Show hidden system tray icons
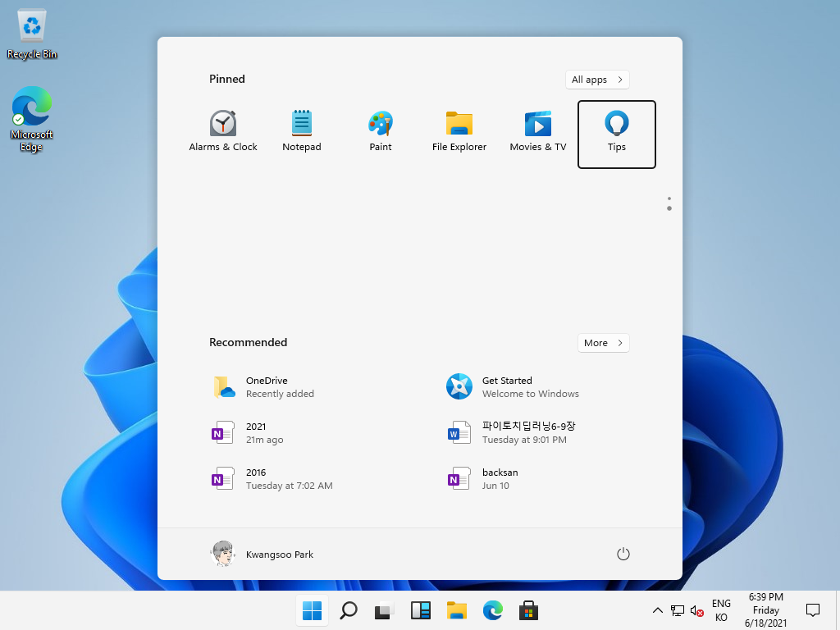Viewport: 840px width, 630px height. coord(657,610)
